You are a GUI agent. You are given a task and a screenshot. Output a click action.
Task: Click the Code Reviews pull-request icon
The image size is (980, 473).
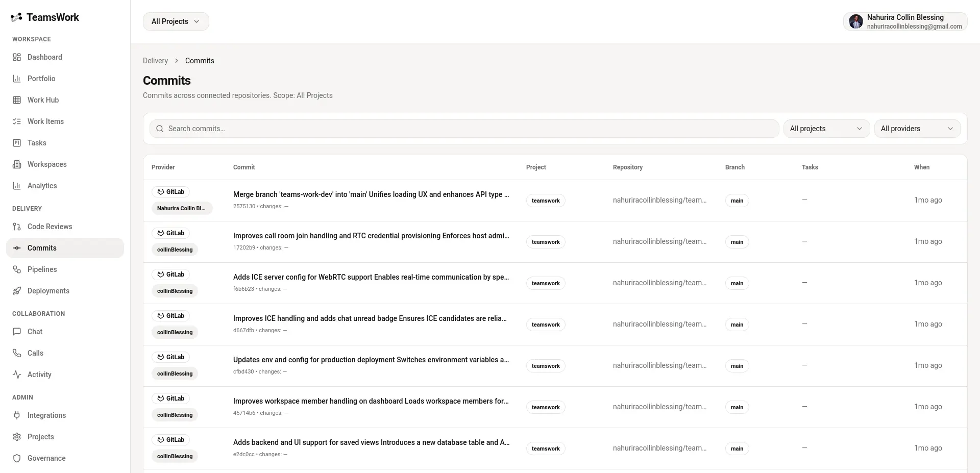17,227
